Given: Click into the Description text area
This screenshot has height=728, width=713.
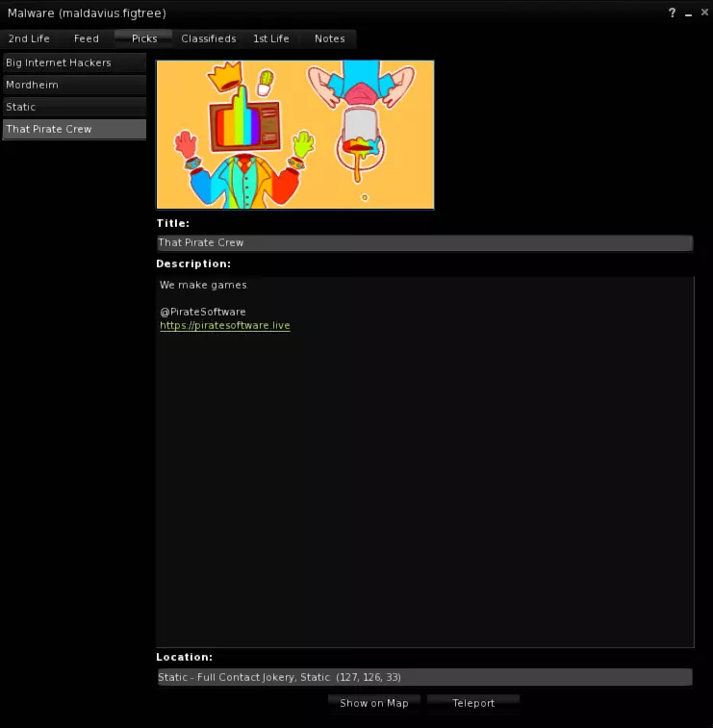Looking at the screenshot, I should tap(425, 462).
